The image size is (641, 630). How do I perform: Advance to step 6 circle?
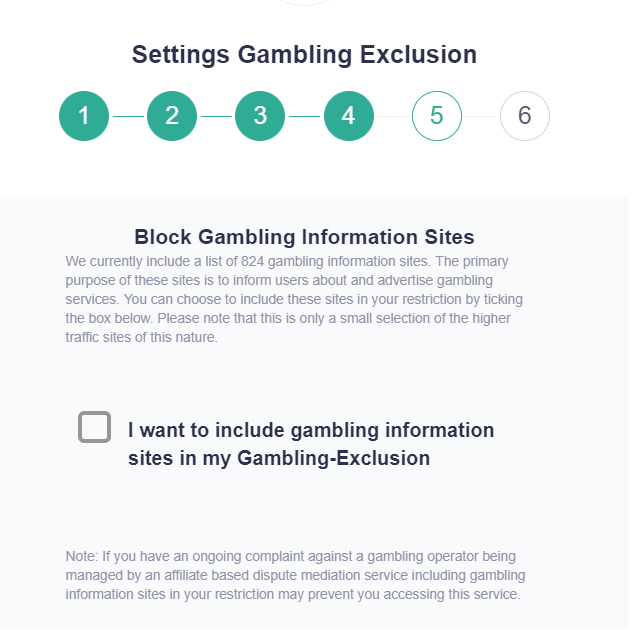click(525, 116)
